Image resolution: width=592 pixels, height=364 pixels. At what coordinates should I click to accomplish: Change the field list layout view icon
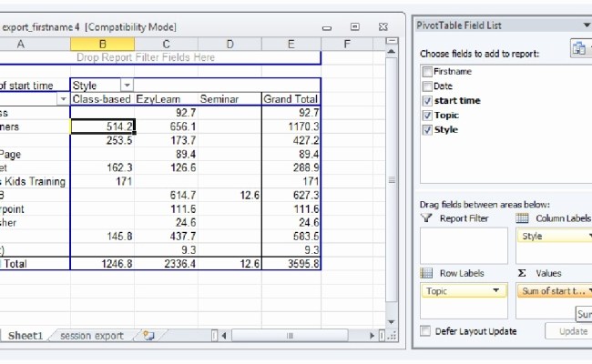(x=579, y=48)
